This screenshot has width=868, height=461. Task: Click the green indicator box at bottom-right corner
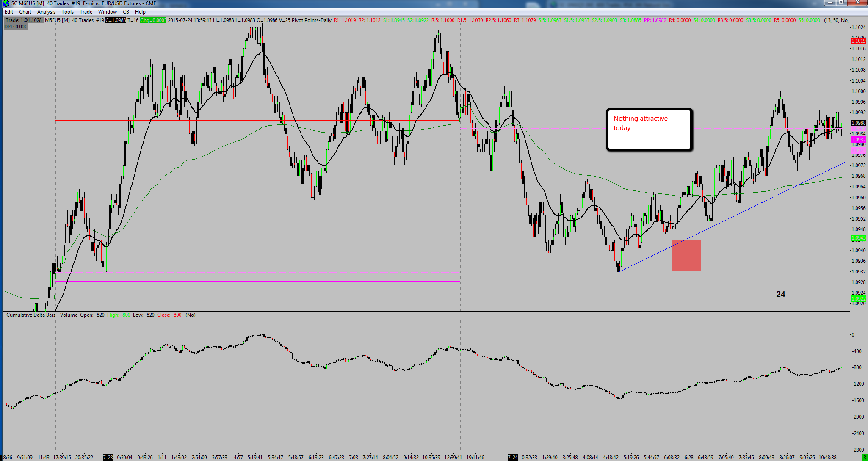coord(864,457)
